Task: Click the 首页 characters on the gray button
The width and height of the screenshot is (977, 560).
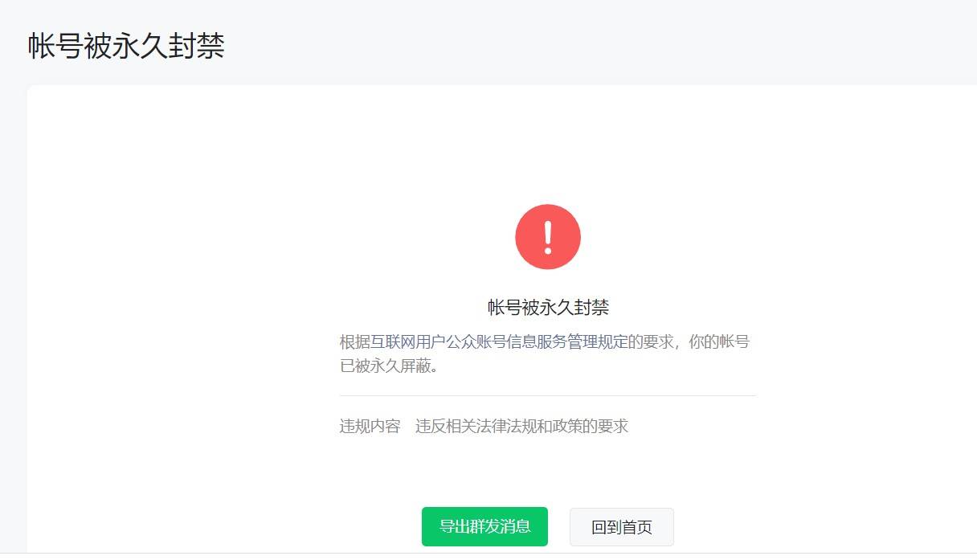Action: click(637, 528)
